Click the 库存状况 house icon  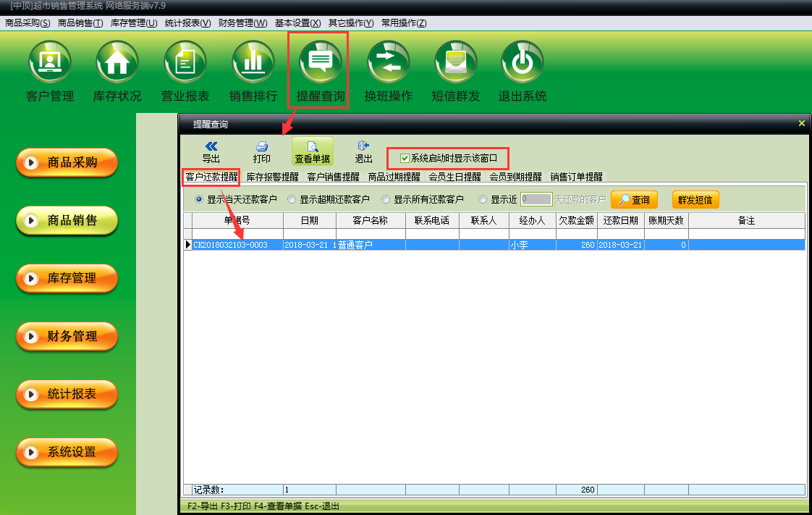click(117, 63)
